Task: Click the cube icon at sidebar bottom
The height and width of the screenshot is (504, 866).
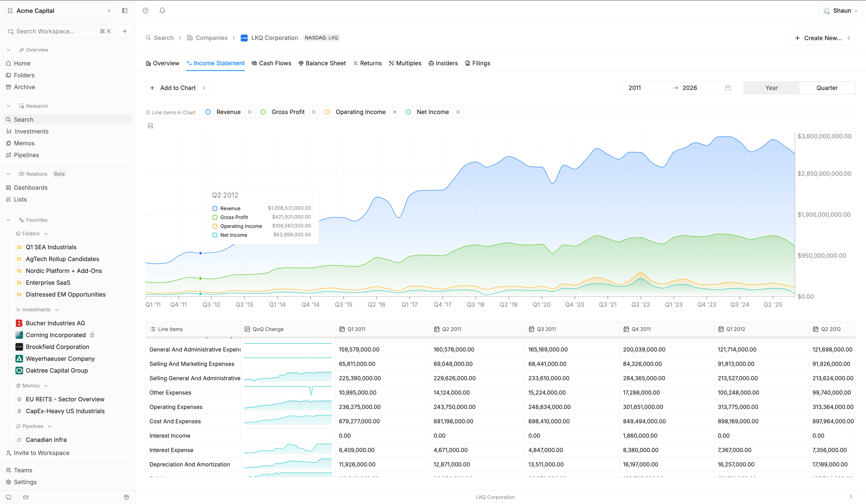Action: (126, 497)
